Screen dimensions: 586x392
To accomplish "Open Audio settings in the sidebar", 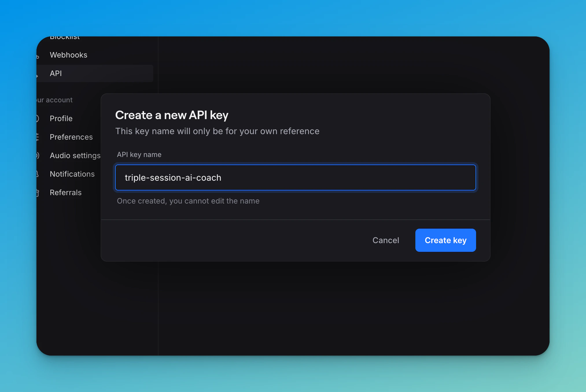I will click(x=75, y=156).
